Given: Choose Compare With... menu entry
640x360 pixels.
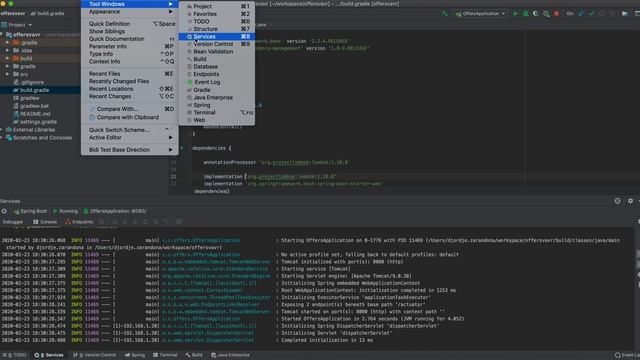Looking at the screenshot, I should coord(130,109).
